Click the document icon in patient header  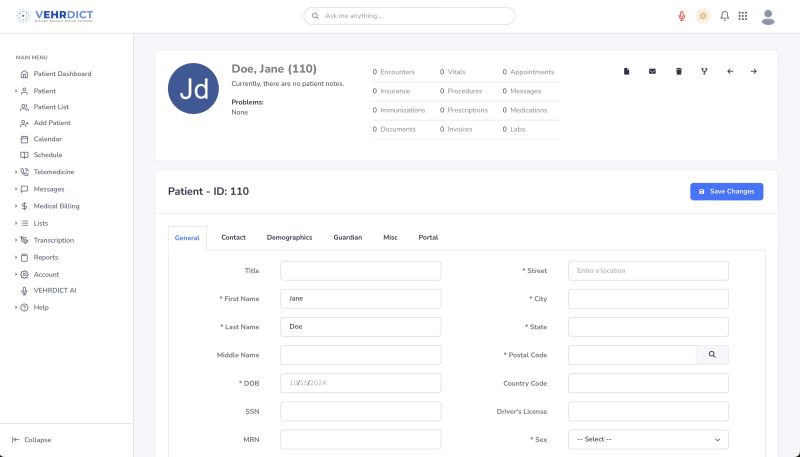(x=627, y=71)
